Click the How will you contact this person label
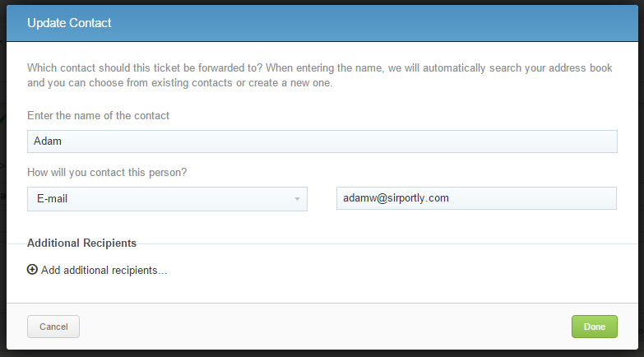 click(x=107, y=173)
